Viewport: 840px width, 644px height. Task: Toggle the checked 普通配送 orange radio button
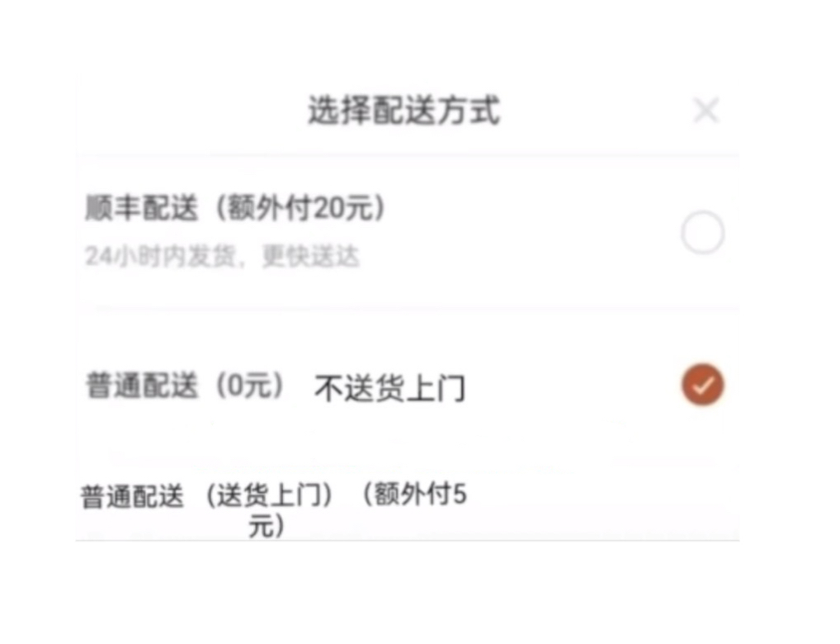[702, 385]
